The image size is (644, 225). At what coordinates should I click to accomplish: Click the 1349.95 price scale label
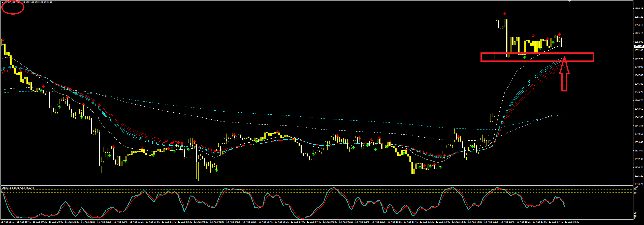pyautogui.click(x=638, y=59)
